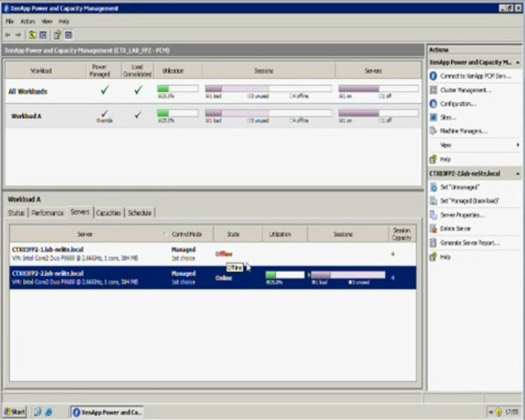Expand the system tray hidden icons chevron
Image resolution: width=525 pixels, height=420 pixels.
click(x=491, y=412)
